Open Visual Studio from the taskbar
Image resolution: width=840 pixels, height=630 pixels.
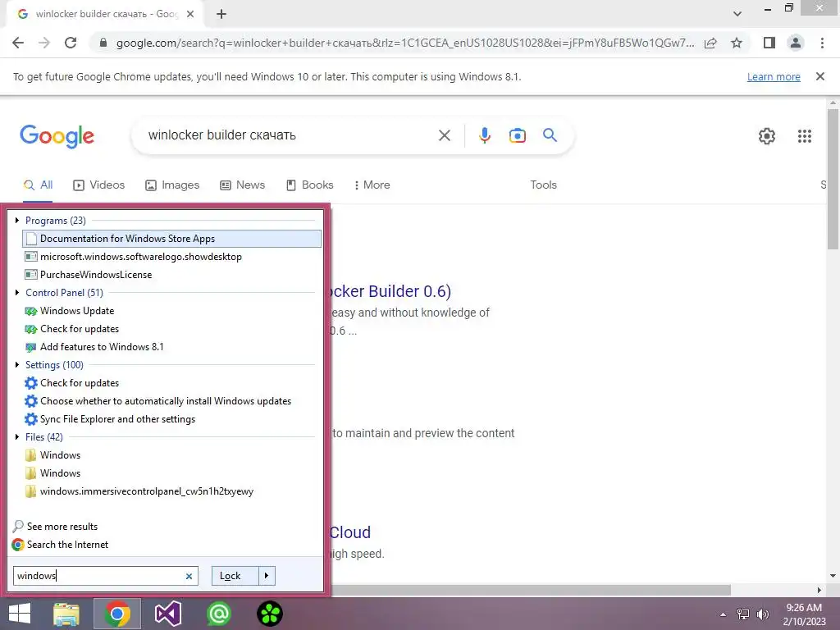[167, 614]
